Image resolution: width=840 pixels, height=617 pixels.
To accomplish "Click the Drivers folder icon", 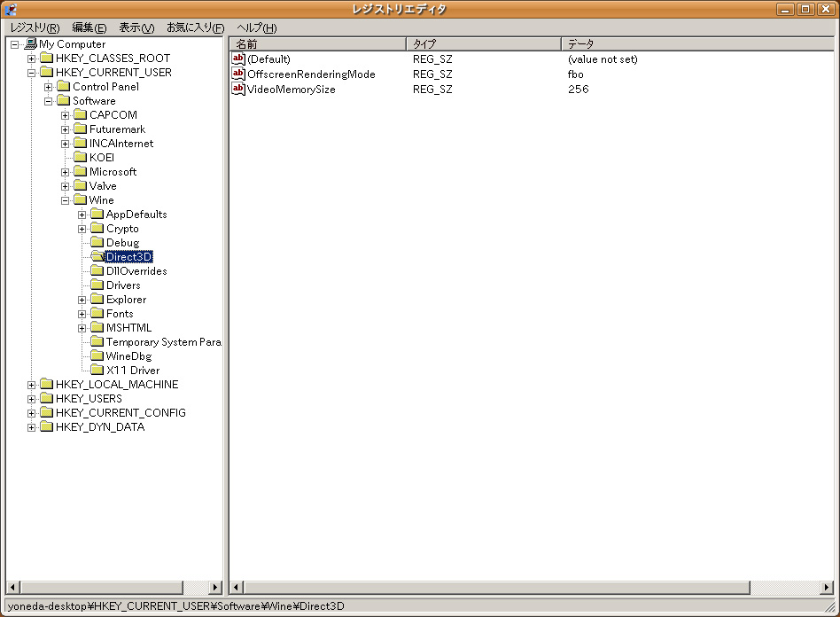I will coord(97,285).
